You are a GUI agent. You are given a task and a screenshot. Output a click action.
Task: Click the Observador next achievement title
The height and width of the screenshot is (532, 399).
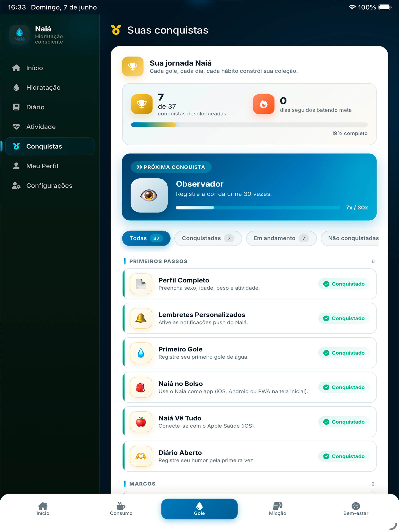(x=200, y=184)
